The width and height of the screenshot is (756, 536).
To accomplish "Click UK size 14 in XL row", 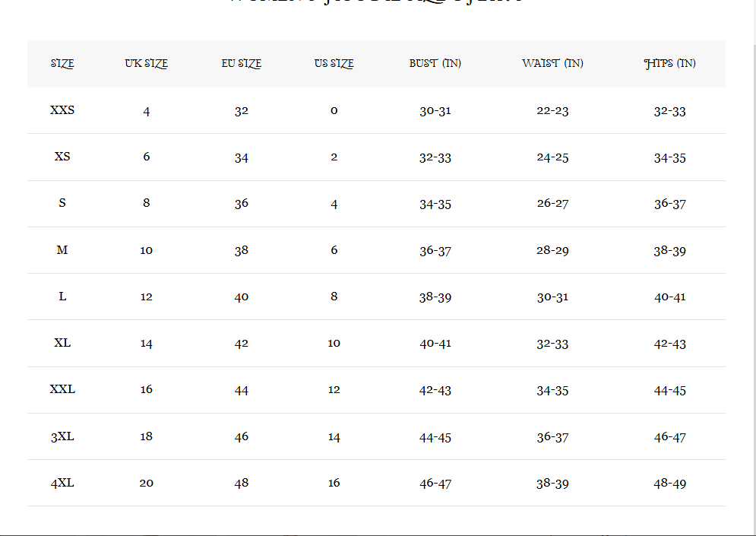I will [x=146, y=344].
